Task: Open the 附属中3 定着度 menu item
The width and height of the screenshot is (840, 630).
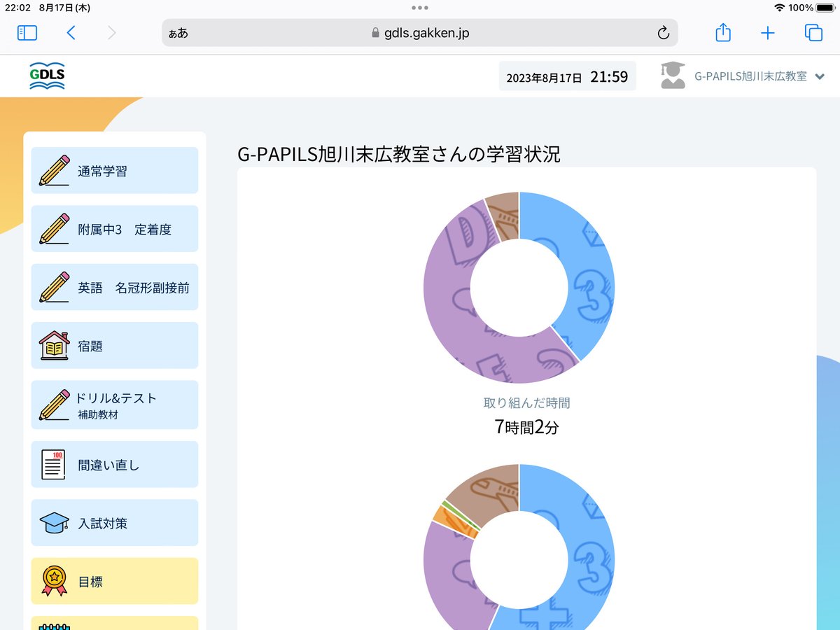Action: (115, 229)
